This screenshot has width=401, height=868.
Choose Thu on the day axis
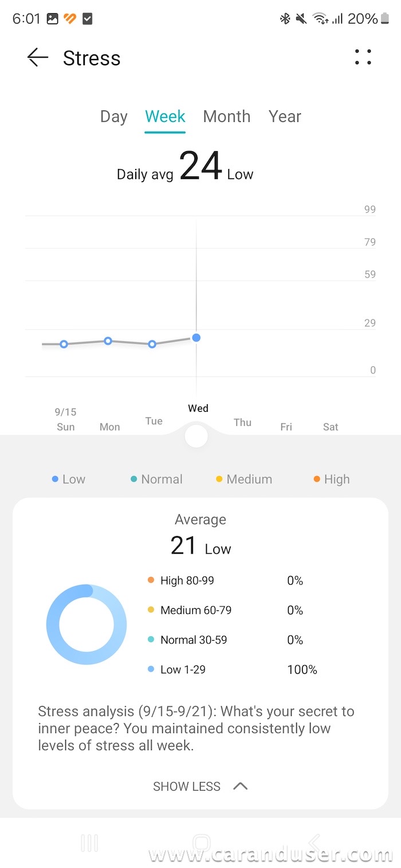pos(242,423)
